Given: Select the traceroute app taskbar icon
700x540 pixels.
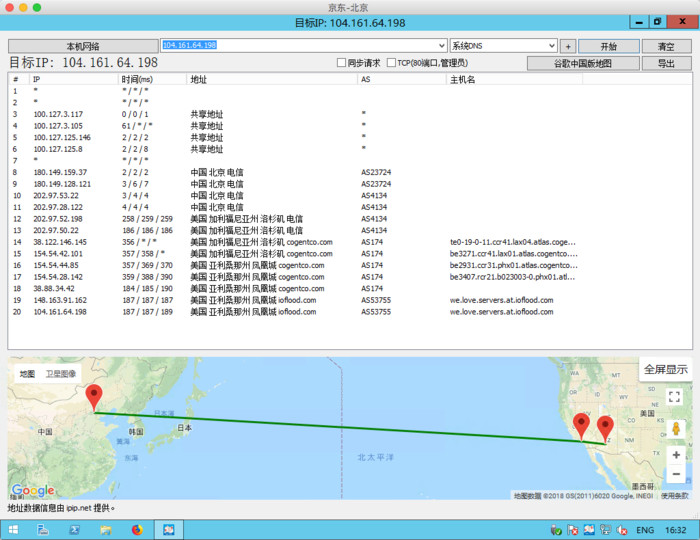Looking at the screenshot, I should coord(168,530).
